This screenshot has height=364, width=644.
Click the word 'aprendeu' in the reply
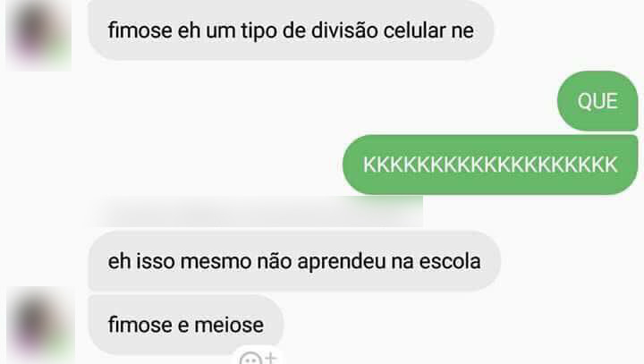(x=342, y=262)
